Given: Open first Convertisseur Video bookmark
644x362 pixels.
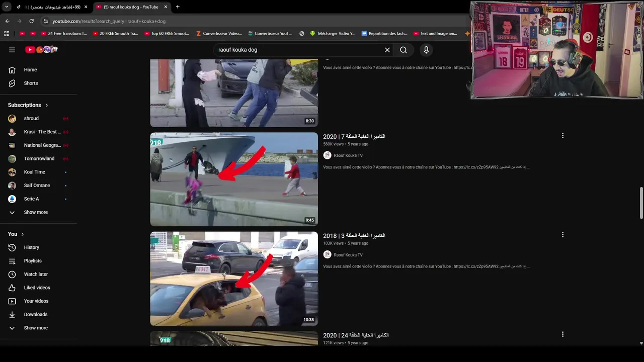Looking at the screenshot, I should click(218, 34).
